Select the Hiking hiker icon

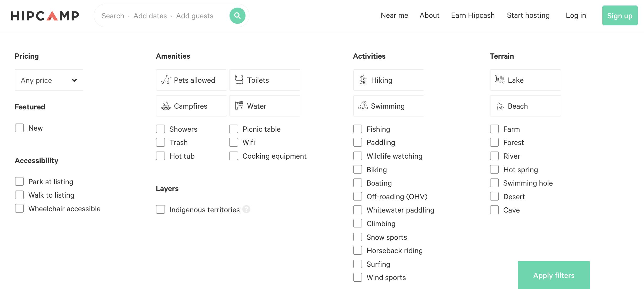(x=363, y=80)
